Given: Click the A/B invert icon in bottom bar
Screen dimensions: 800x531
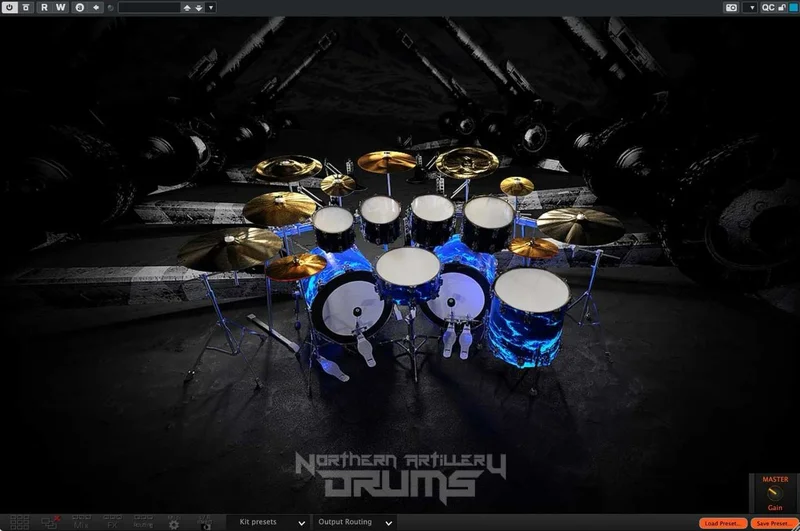Looking at the screenshot, I should click(205, 522).
